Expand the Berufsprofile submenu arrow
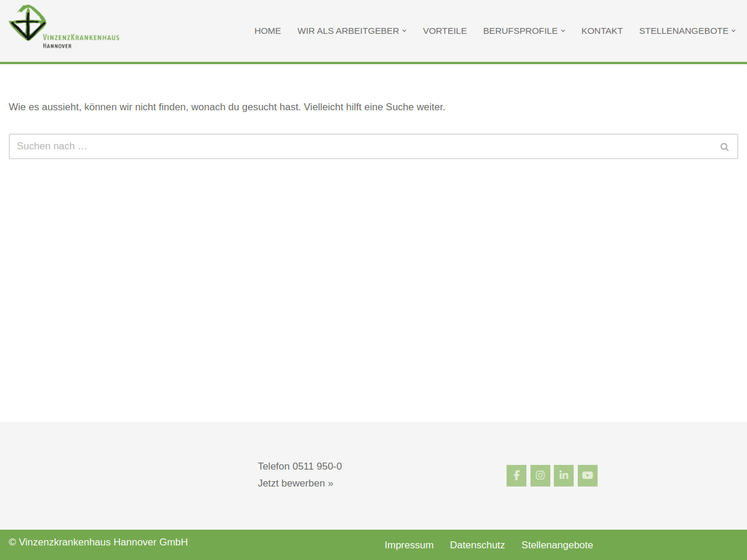 point(563,31)
